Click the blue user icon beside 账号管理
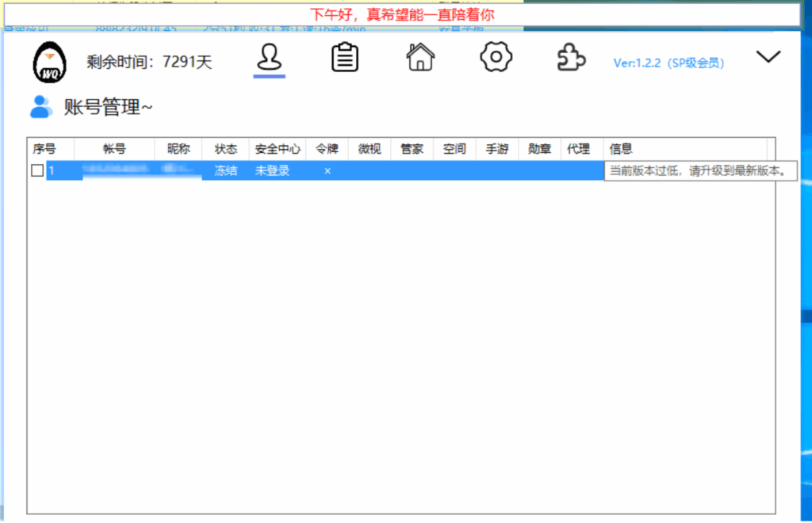 pos(41,106)
